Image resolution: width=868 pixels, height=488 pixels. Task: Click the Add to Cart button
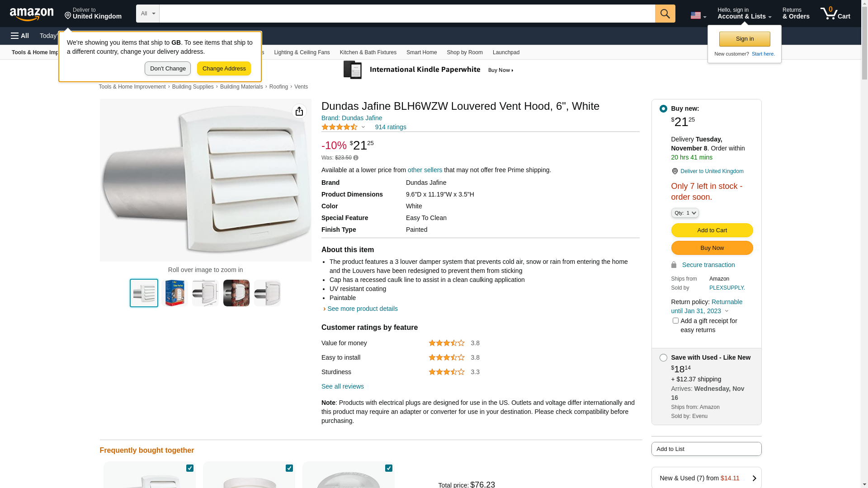coord(712,230)
